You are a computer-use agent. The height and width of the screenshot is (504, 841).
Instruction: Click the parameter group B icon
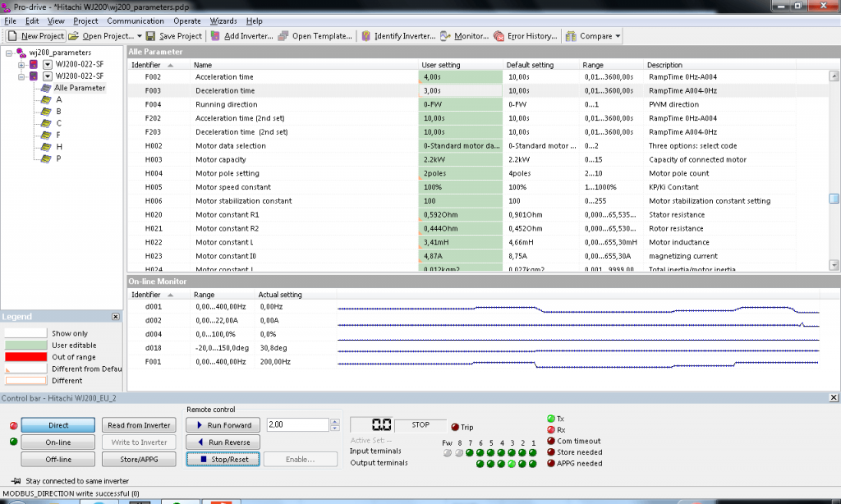click(x=46, y=112)
